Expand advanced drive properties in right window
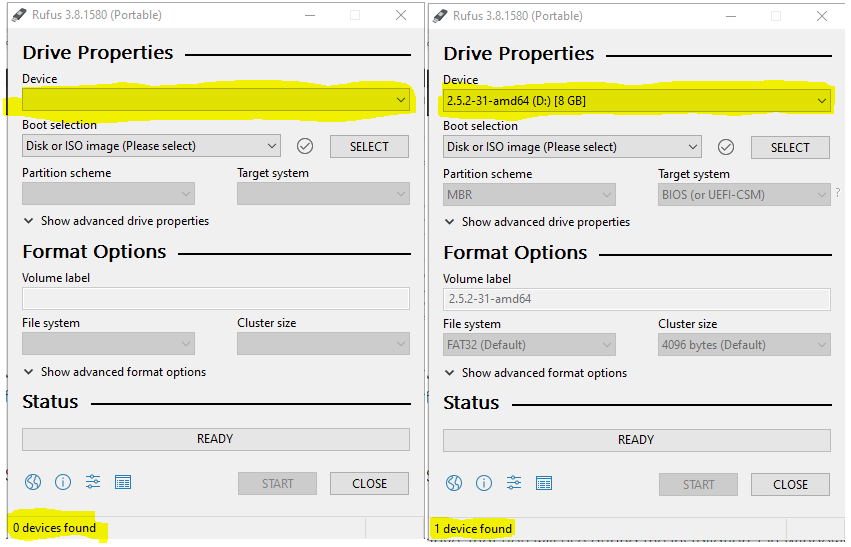 (537, 222)
